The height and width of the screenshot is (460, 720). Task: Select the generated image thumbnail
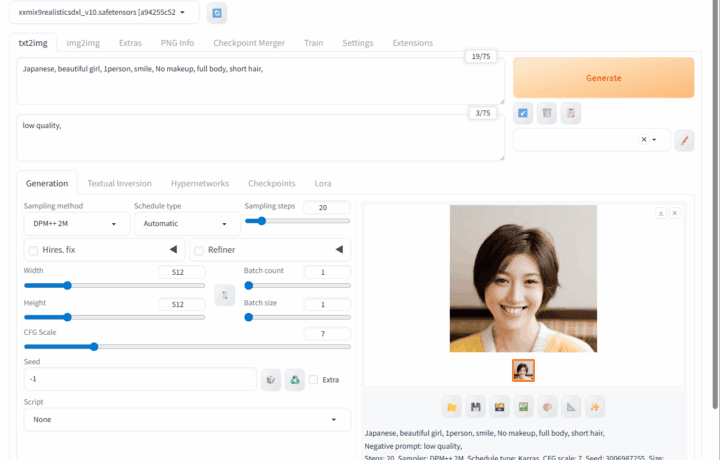tap(523, 371)
